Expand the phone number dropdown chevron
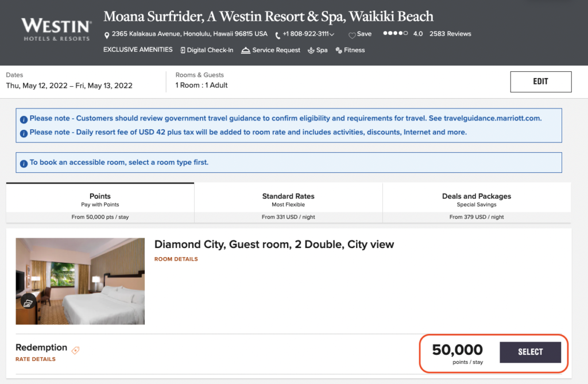The height and width of the screenshot is (384, 588). click(332, 35)
